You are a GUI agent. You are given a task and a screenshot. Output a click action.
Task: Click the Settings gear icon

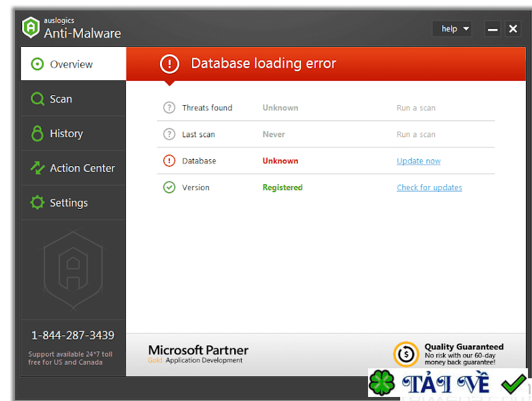click(x=37, y=202)
